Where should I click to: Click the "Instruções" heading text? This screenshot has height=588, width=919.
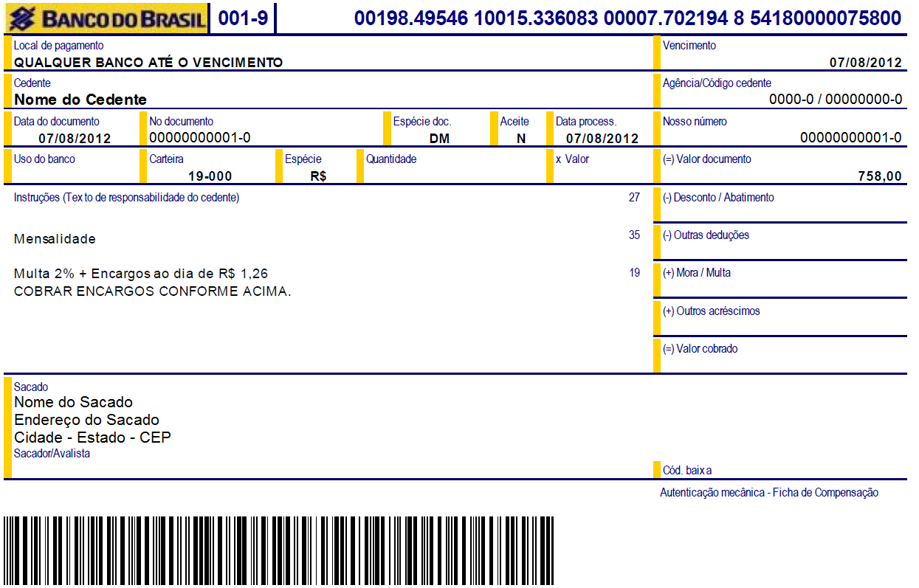(126, 197)
